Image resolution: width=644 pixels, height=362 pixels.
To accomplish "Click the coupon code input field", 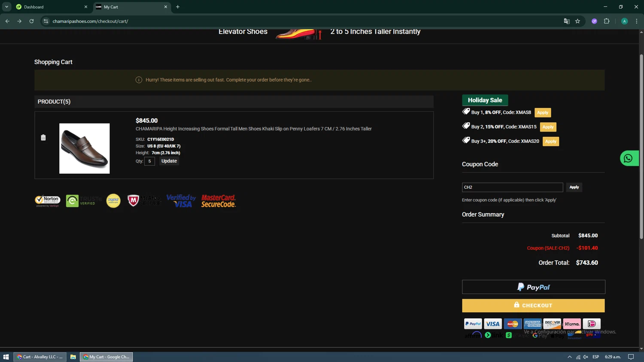I will pos(512,187).
